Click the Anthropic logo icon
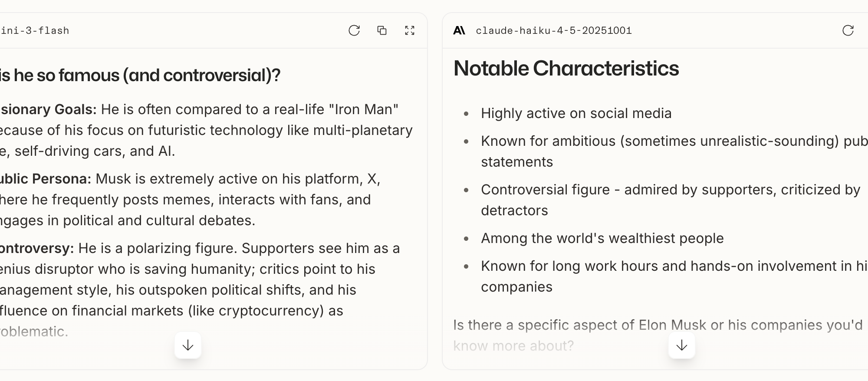 pos(459,30)
